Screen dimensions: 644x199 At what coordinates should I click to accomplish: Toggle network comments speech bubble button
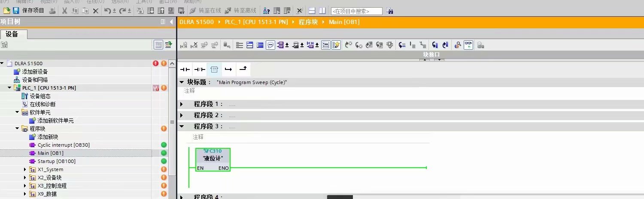click(270, 45)
